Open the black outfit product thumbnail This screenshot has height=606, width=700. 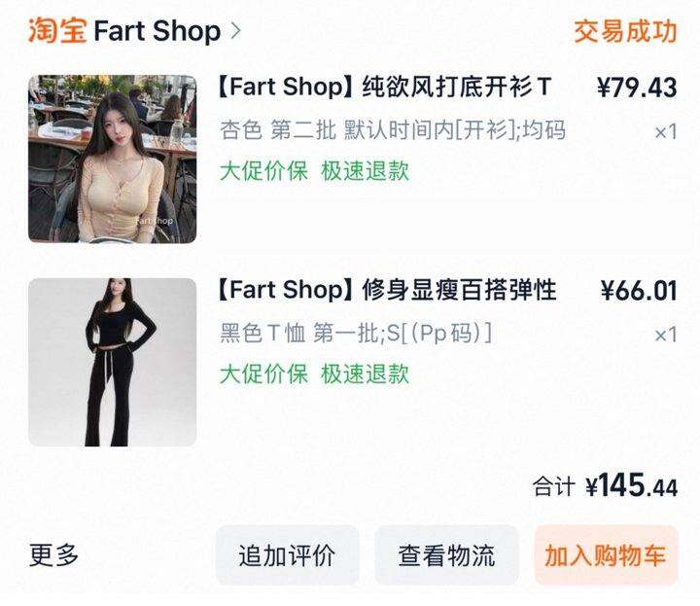[112, 362]
